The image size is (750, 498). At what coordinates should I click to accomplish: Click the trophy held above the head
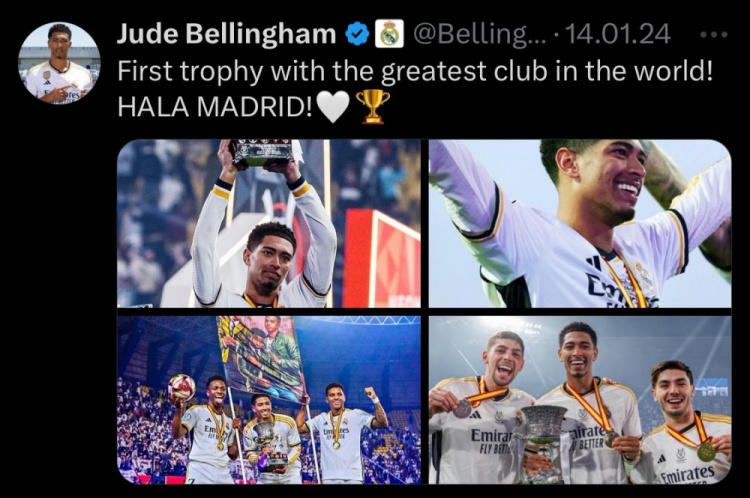(x=264, y=153)
